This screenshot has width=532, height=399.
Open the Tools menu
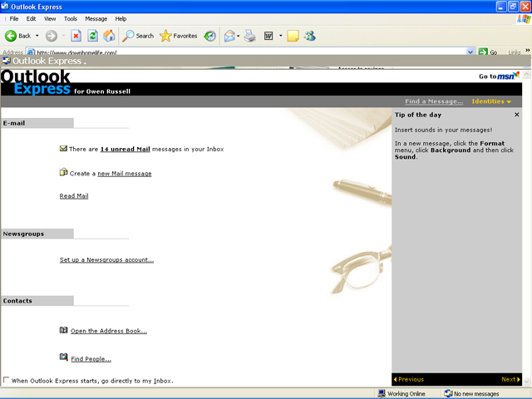tap(71, 18)
